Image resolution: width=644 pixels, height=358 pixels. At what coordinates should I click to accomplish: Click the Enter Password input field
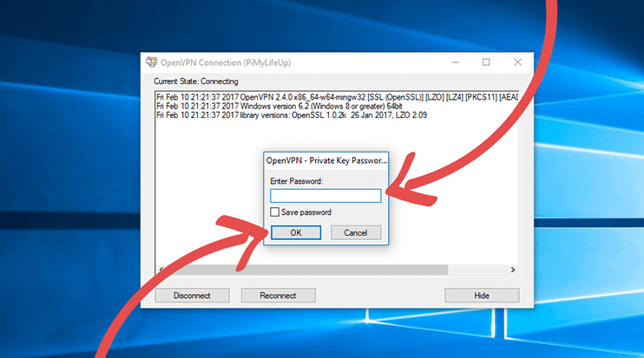pyautogui.click(x=325, y=196)
